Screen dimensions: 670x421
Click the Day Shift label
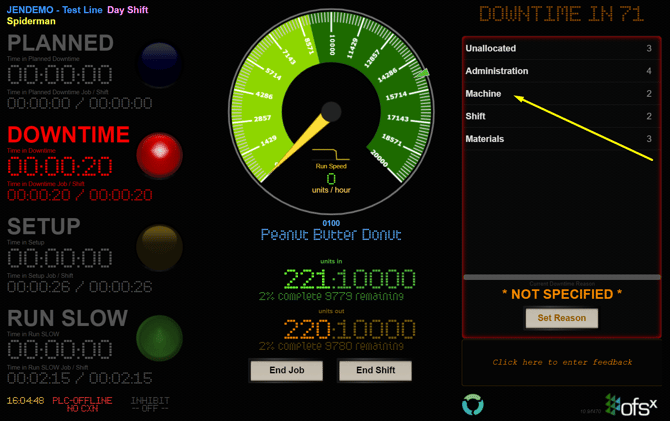pyautogui.click(x=127, y=10)
